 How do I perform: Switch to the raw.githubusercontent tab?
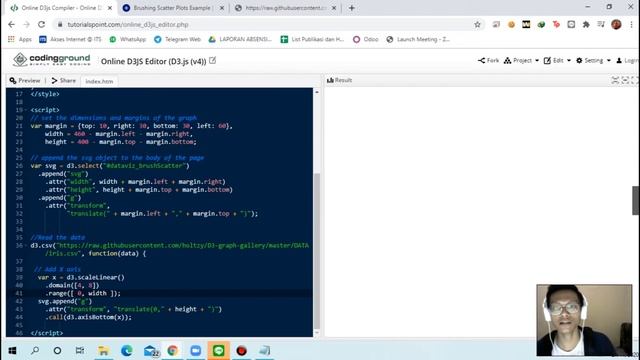[x=286, y=8]
